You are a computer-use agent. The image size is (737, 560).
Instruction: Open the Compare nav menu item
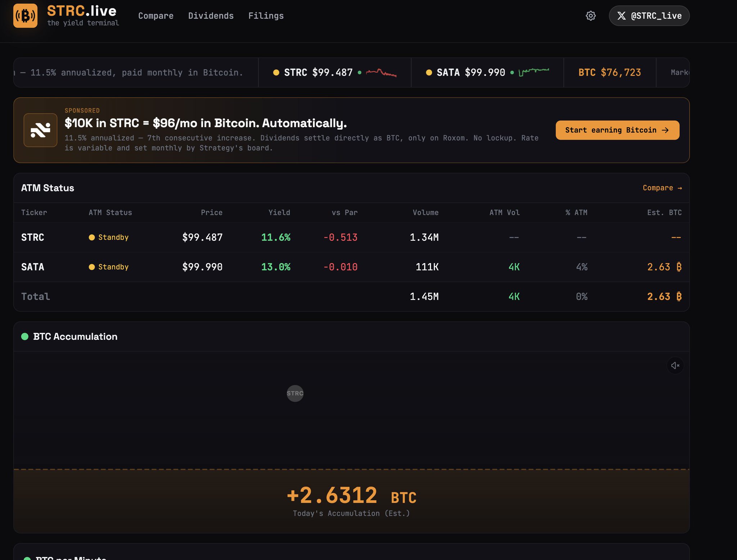click(156, 16)
